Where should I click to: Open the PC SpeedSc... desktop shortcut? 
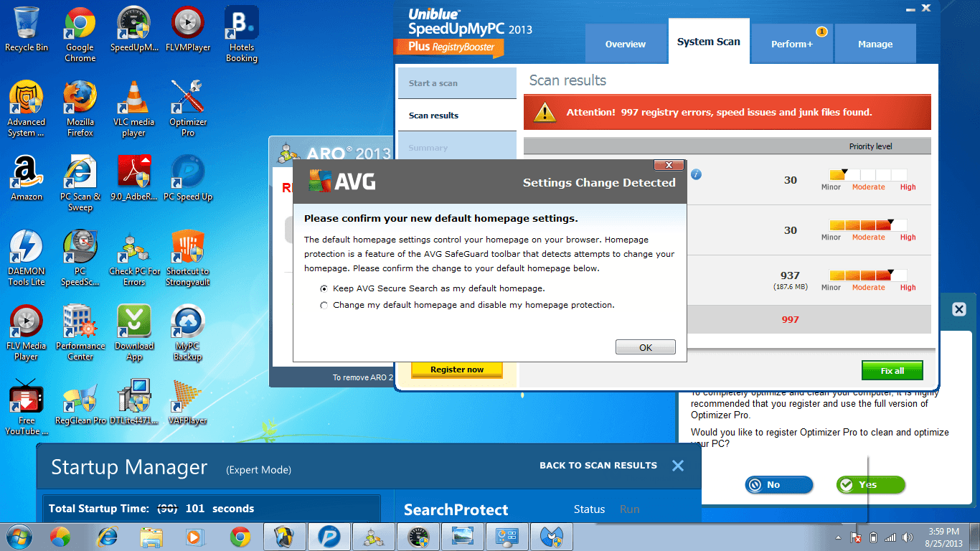(x=80, y=258)
